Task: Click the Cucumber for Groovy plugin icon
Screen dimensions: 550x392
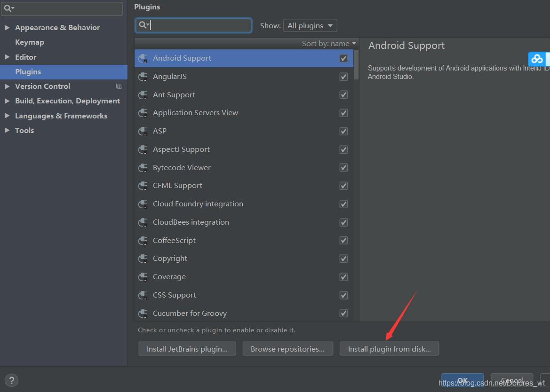Action: click(143, 314)
